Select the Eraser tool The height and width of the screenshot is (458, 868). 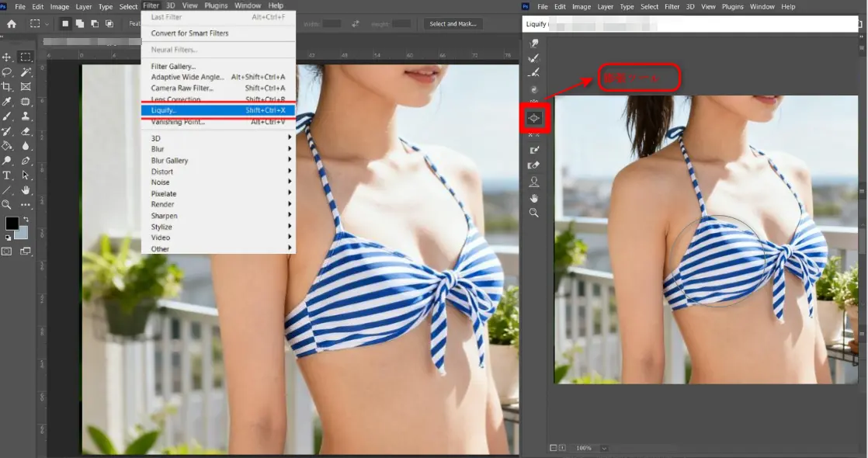point(25,131)
